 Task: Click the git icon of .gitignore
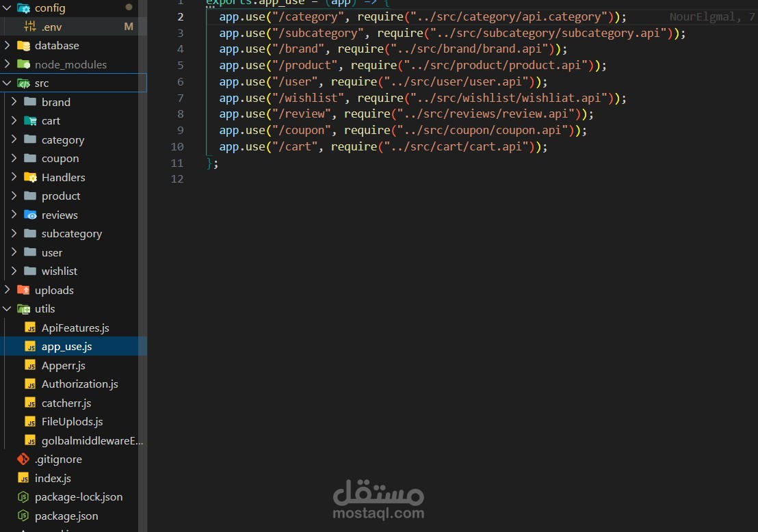coord(23,459)
